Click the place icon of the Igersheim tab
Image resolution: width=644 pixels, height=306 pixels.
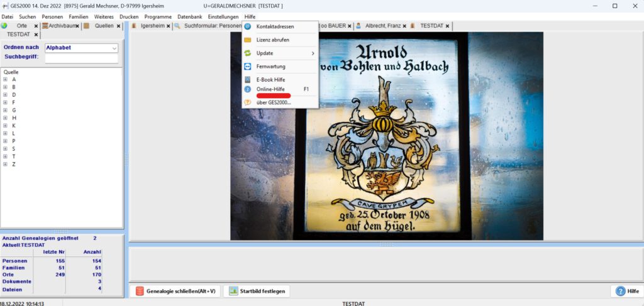coord(134,25)
